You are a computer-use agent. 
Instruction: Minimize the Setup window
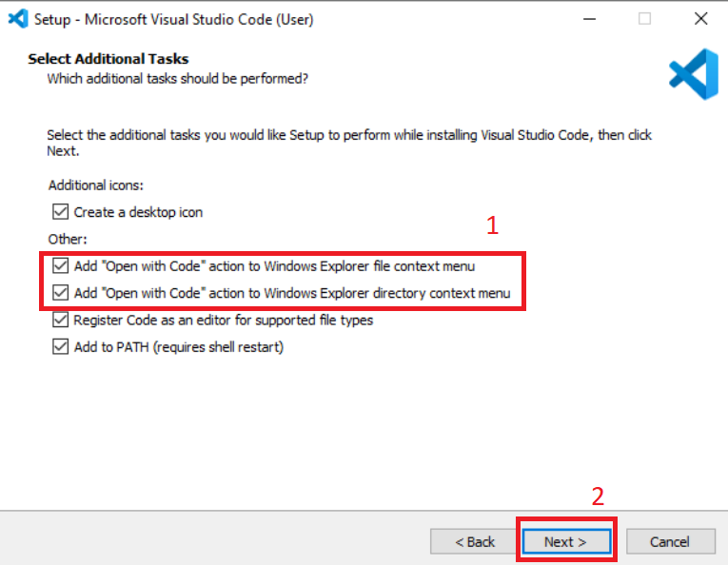tap(589, 19)
